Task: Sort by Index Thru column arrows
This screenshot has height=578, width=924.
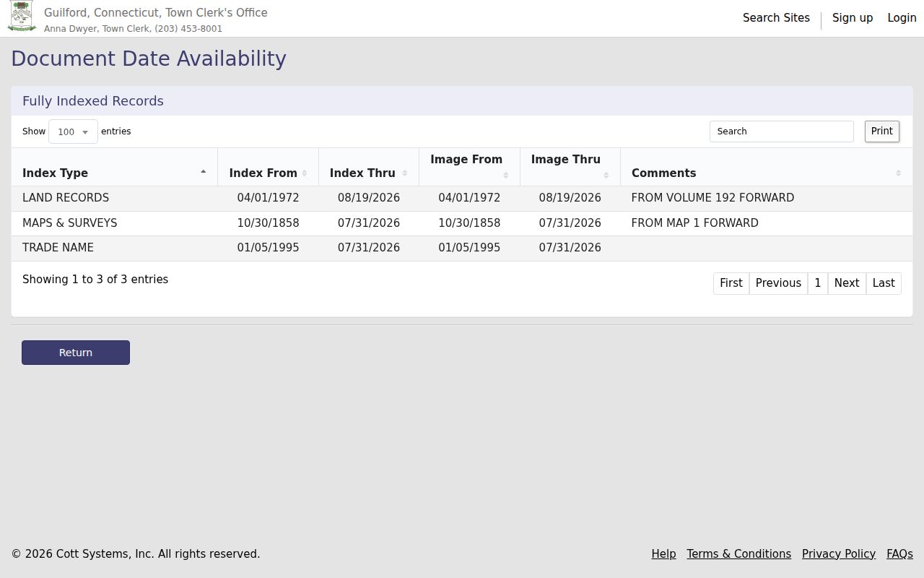Action: coord(405,173)
